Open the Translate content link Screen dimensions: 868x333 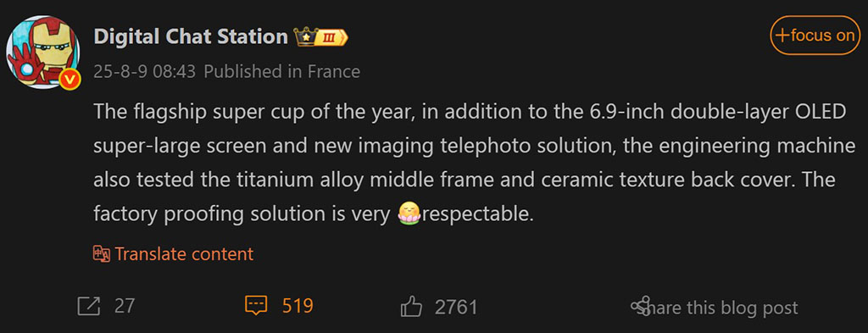184,254
